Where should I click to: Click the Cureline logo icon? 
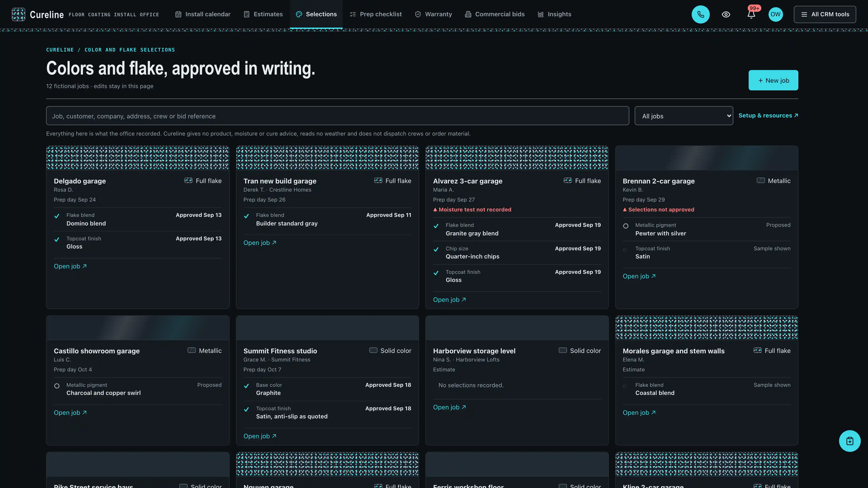(x=19, y=14)
